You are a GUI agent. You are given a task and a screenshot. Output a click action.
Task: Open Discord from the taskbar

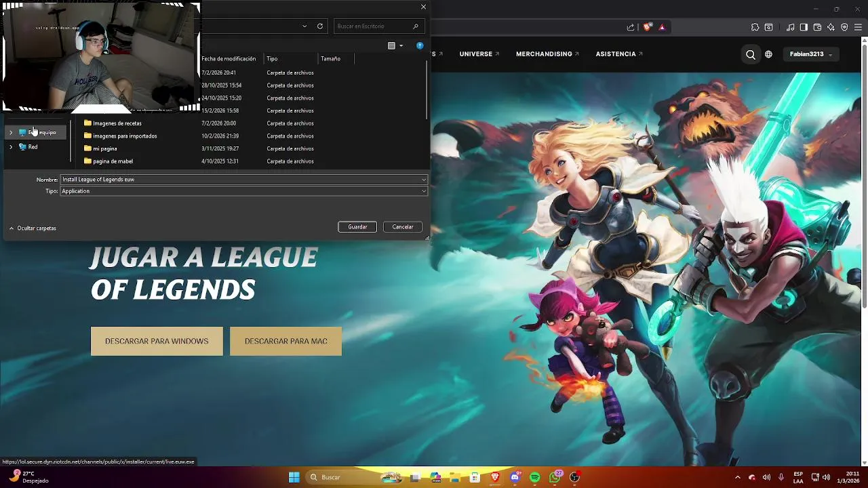tap(515, 477)
